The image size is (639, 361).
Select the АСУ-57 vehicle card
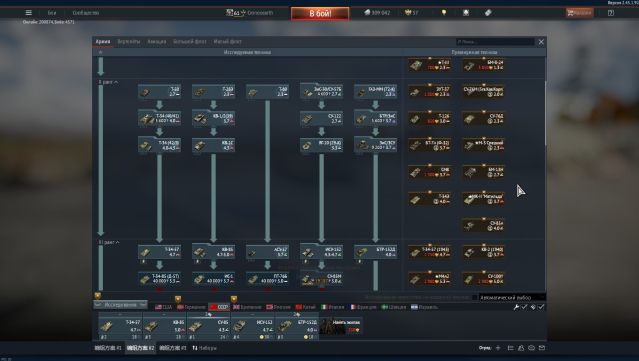point(267,252)
